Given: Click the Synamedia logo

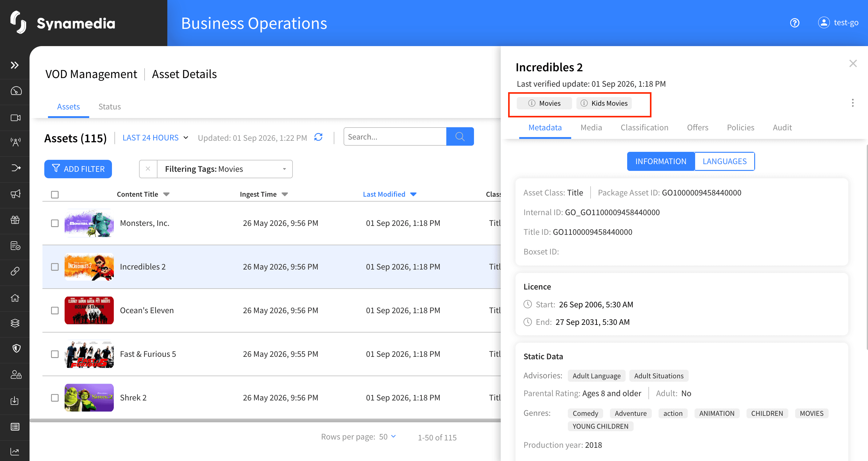Looking at the screenshot, I should pyautogui.click(x=63, y=23).
